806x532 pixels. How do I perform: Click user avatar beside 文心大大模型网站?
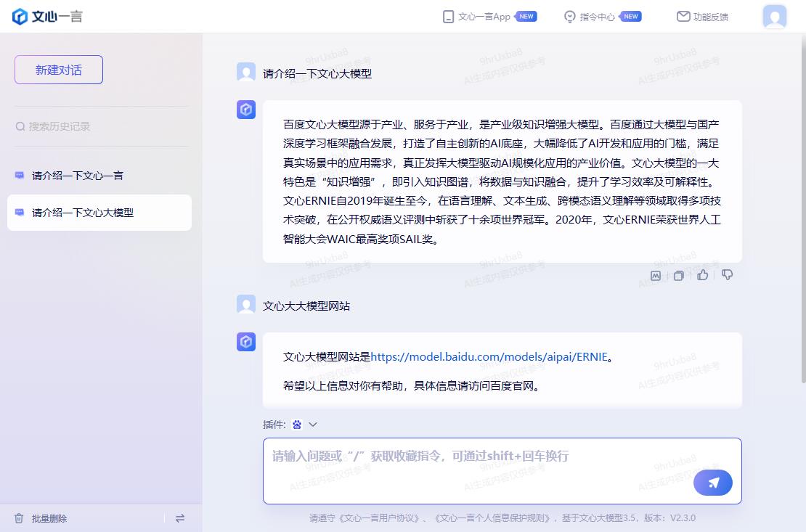tap(245, 304)
